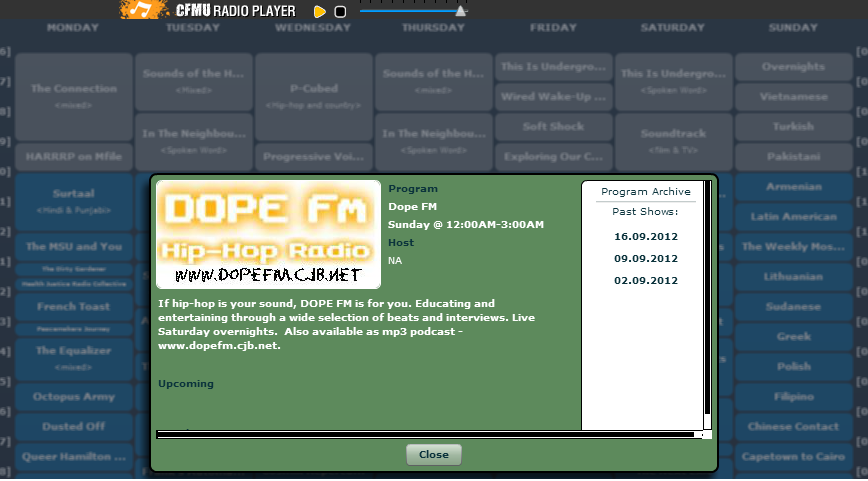
Task: Open the Dusted Off program
Action: click(74, 427)
